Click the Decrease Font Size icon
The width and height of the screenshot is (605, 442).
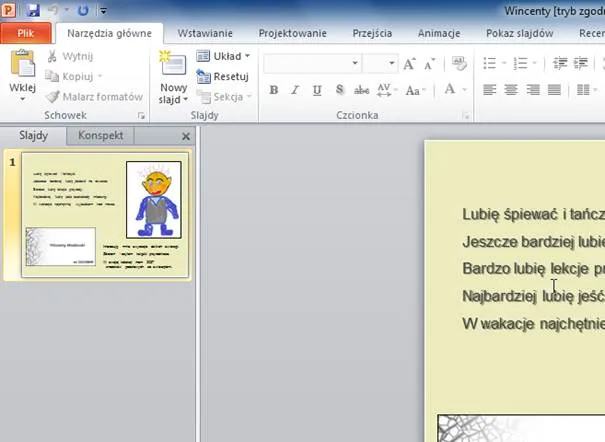click(429, 64)
